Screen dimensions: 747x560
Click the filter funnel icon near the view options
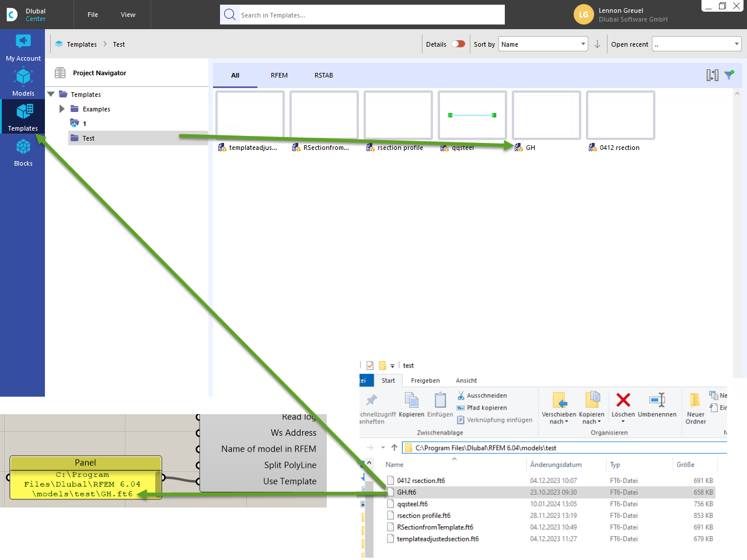tap(728, 75)
